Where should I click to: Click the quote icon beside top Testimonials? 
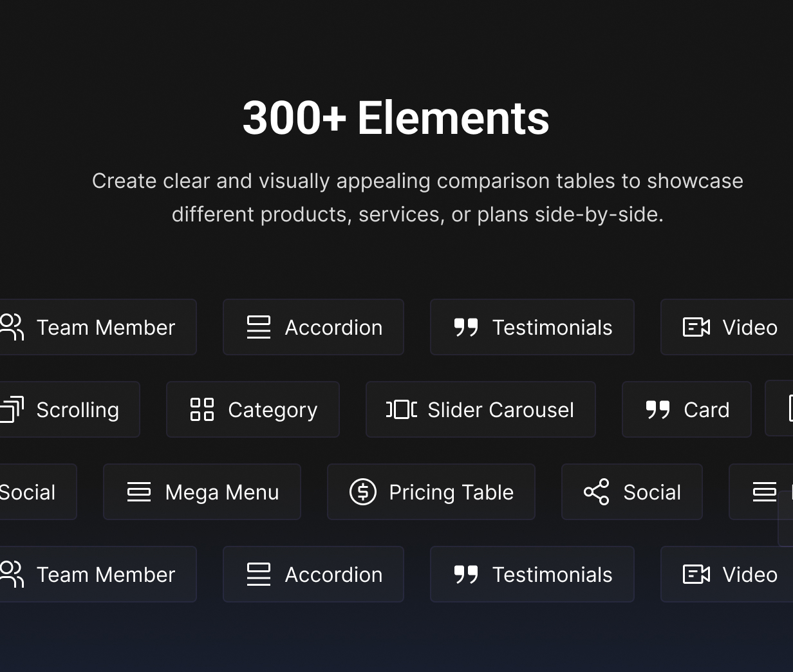[x=466, y=328]
